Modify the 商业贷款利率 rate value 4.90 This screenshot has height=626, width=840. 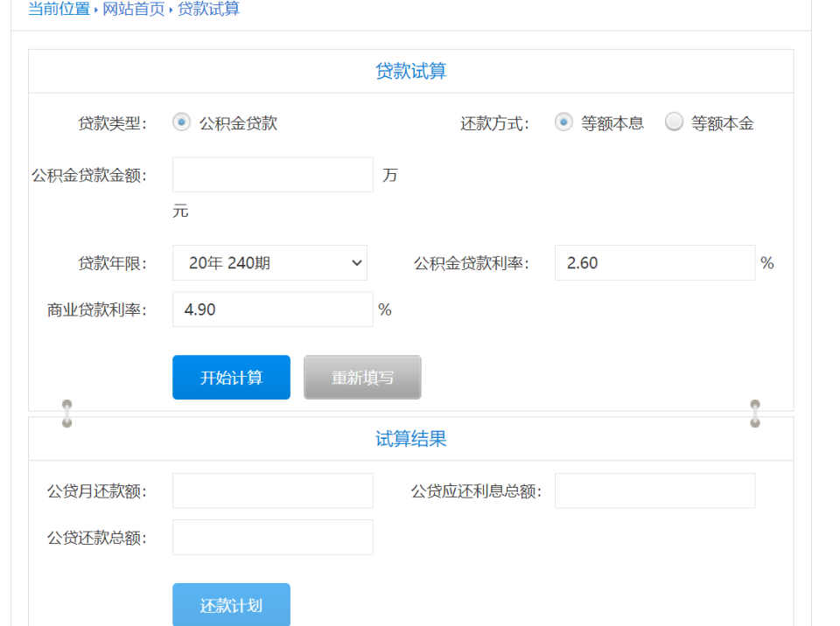(x=271, y=310)
